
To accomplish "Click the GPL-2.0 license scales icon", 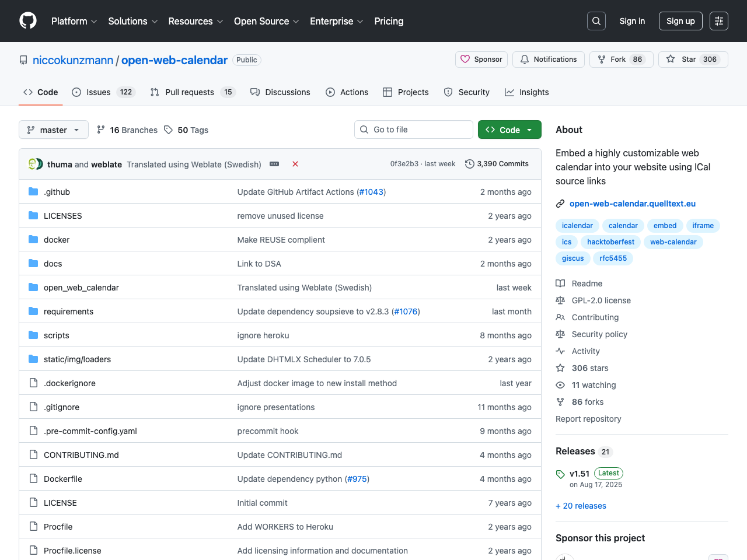I will 560,300.
